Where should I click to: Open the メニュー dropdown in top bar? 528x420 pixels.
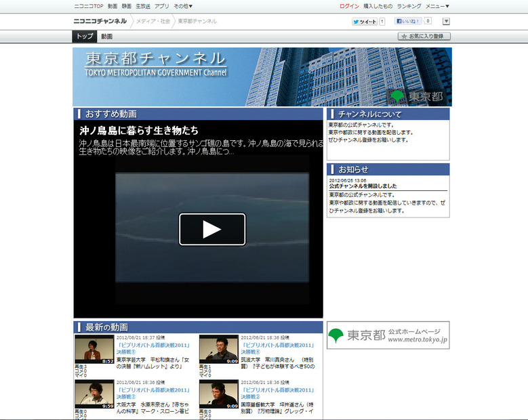pyautogui.click(x=437, y=5)
